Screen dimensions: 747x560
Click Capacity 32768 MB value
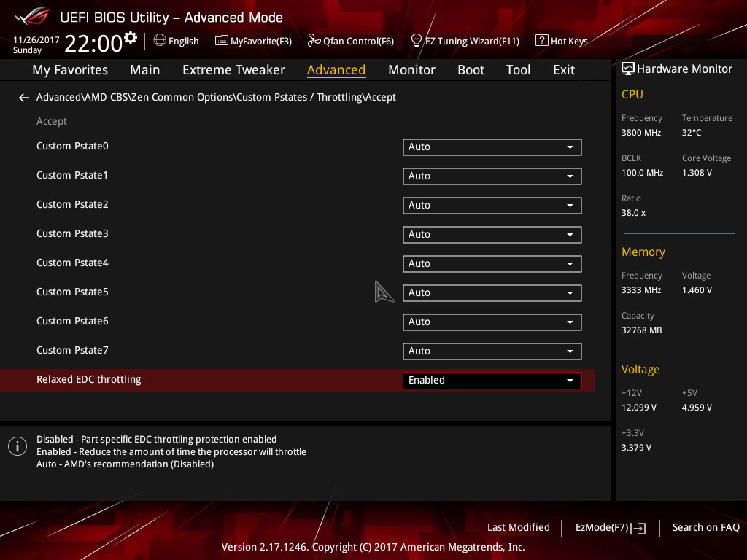[x=641, y=330]
